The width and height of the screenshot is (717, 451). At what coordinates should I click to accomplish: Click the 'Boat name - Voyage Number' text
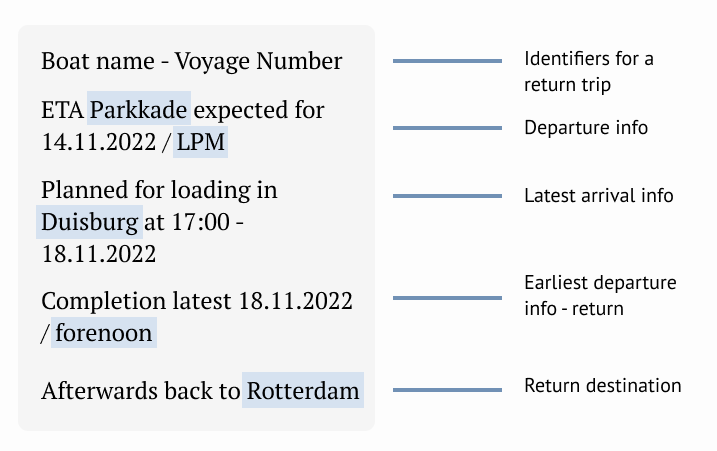191,62
